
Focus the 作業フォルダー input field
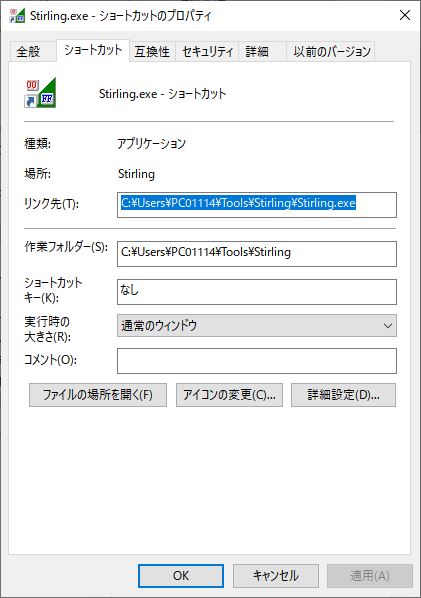pyautogui.click(x=257, y=254)
